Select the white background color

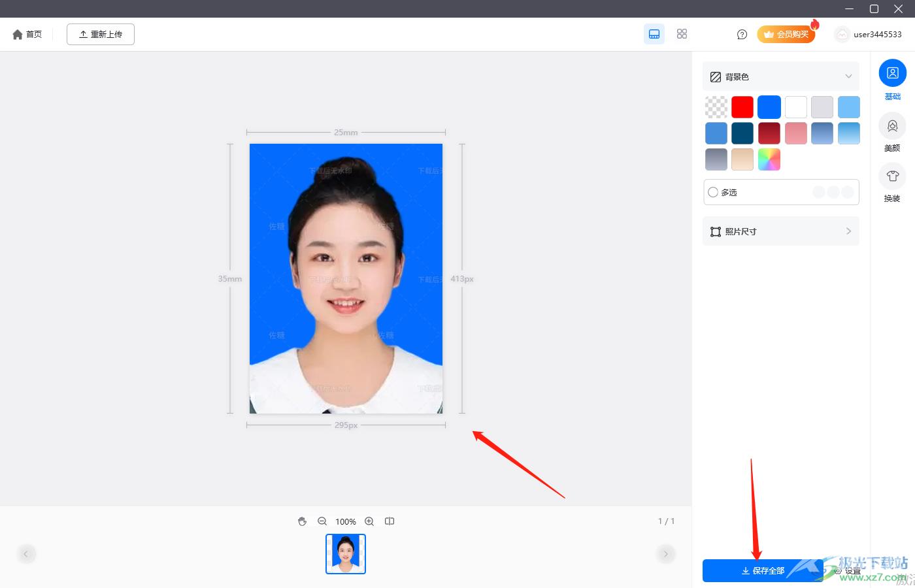[796, 107]
